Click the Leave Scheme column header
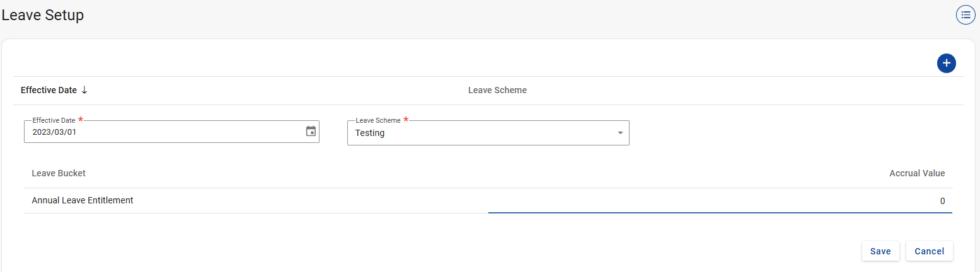 click(x=497, y=90)
